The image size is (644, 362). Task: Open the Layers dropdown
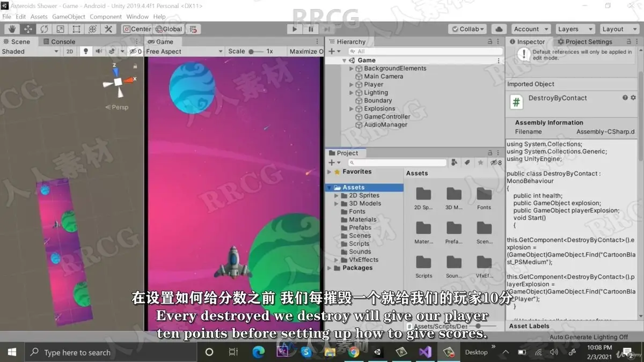coord(575,29)
